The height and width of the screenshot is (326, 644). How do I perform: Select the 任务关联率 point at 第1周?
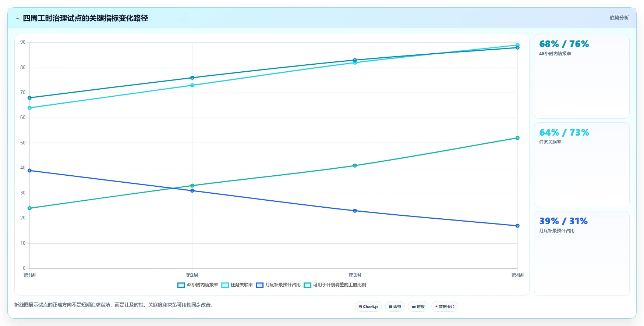tap(30, 108)
